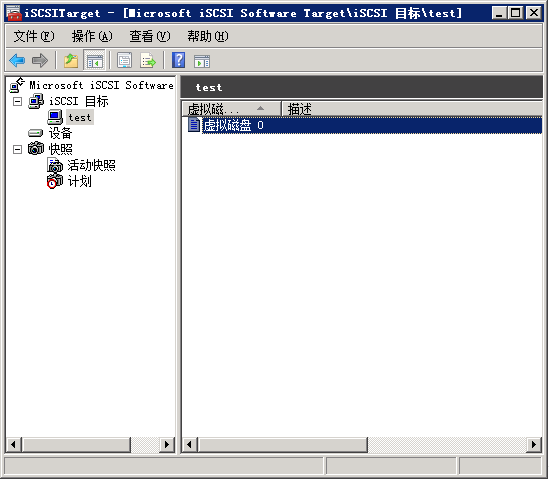Screen dimensions: 549x480
Task: Click the right arrow of the tree pane scrollbar
Action: tap(167, 445)
